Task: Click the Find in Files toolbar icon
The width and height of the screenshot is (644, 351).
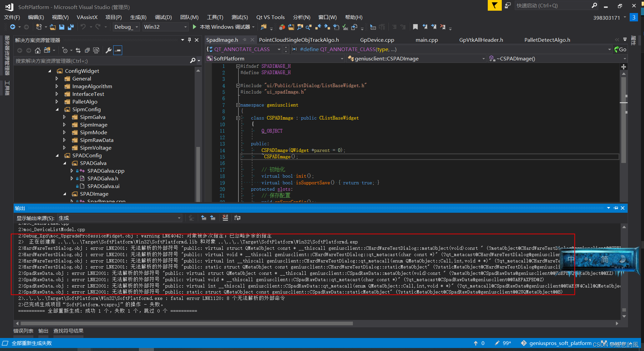Action: tap(264, 27)
